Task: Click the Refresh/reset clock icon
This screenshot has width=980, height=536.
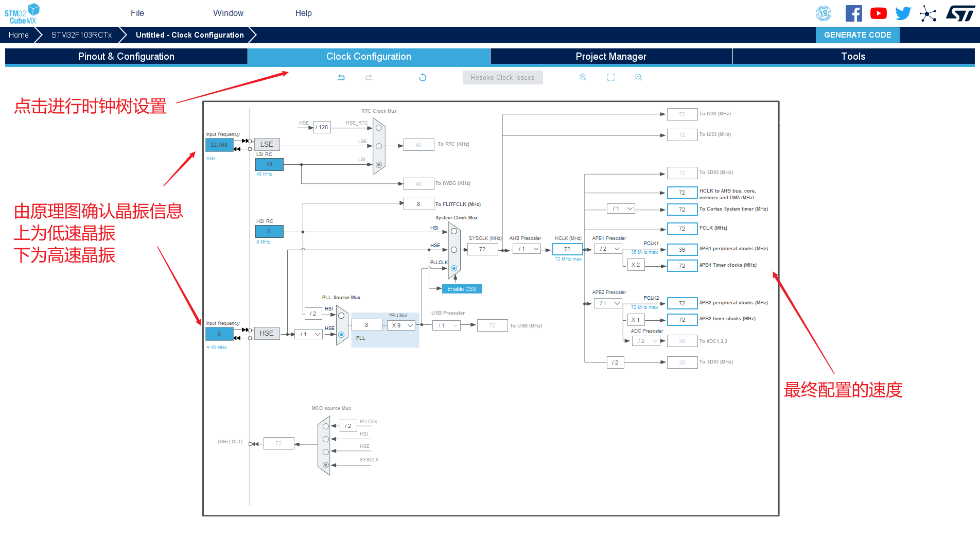Action: (x=423, y=77)
